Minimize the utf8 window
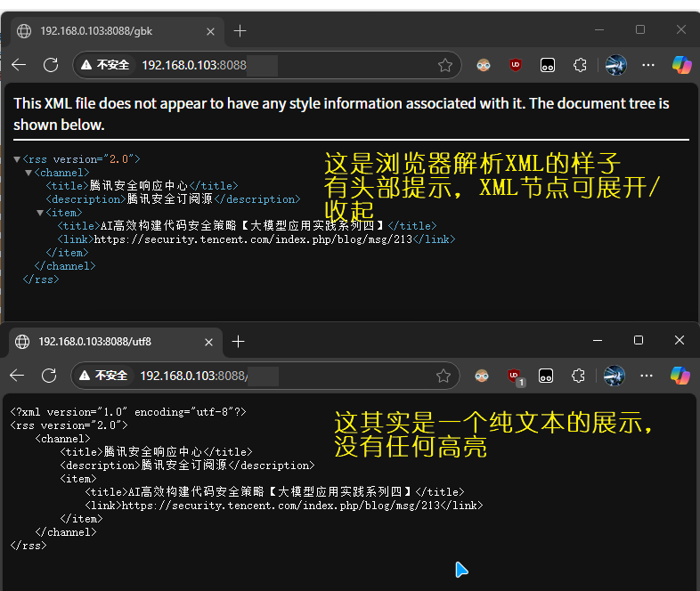The height and width of the screenshot is (591, 700). (598, 340)
